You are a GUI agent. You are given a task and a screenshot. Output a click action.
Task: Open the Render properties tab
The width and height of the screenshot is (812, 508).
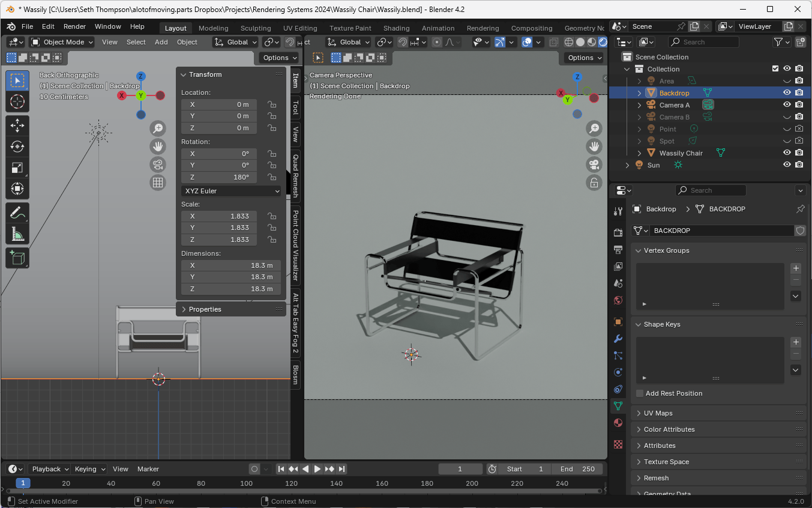coord(618,232)
